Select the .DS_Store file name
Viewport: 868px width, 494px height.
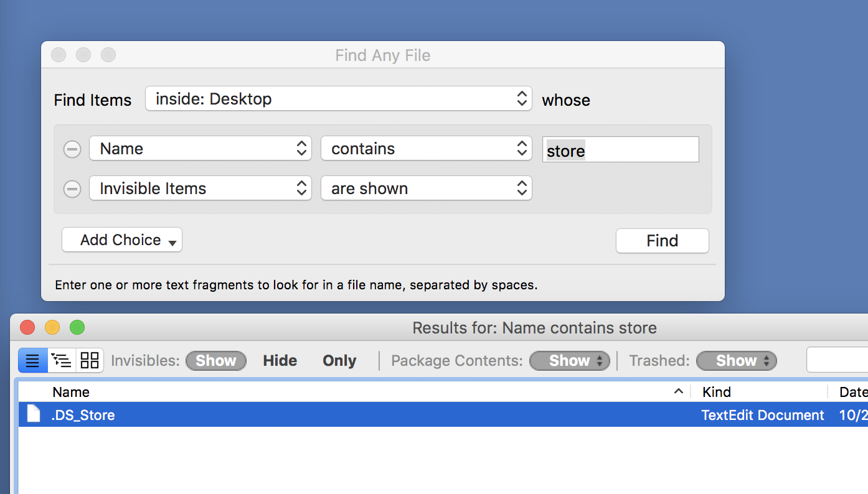[x=83, y=415]
